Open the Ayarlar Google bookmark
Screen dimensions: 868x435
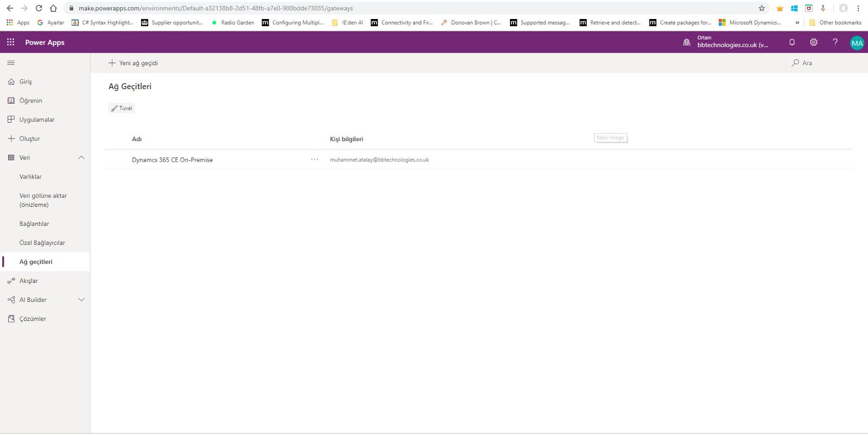tap(50, 23)
